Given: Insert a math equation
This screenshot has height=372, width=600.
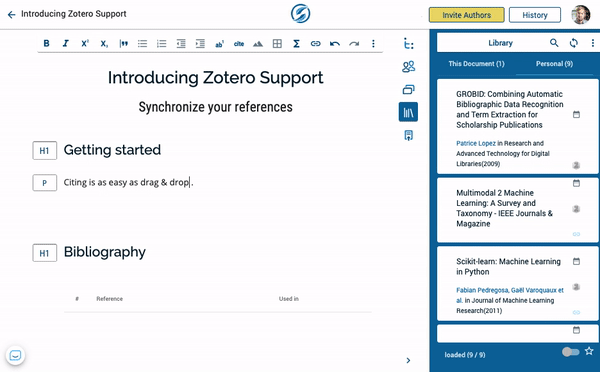Looking at the screenshot, I should [296, 44].
